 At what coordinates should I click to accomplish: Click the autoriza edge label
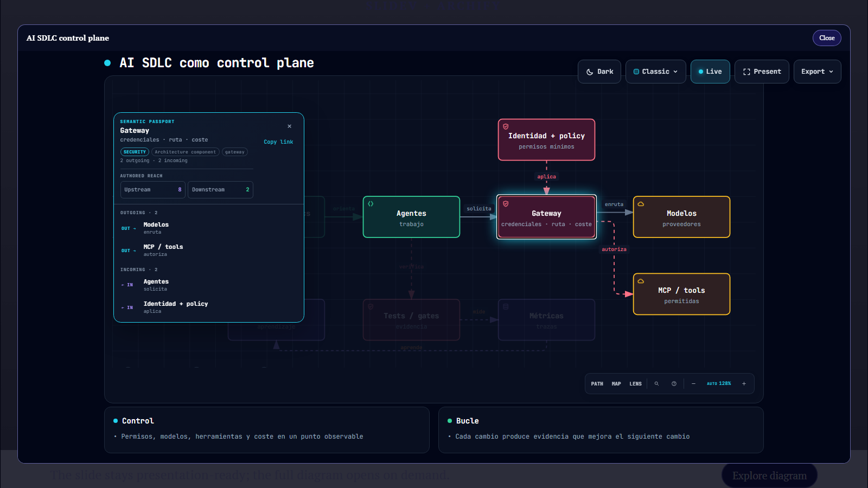(x=614, y=249)
